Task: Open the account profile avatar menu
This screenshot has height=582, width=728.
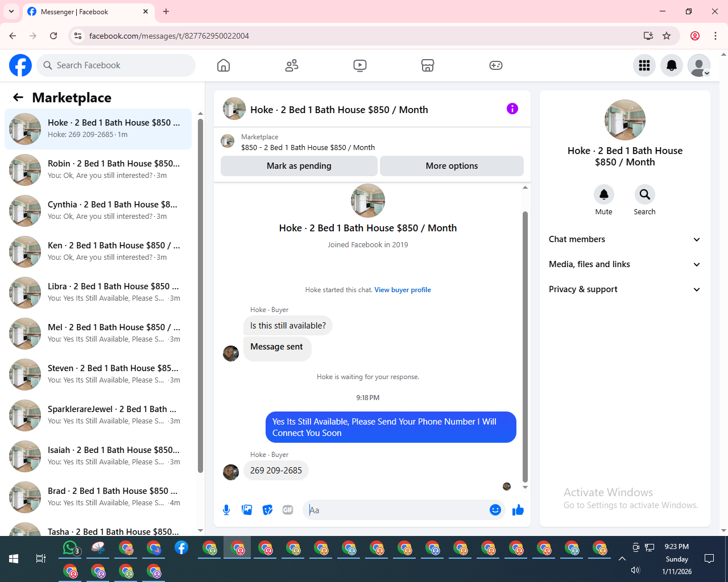Action: tap(699, 65)
